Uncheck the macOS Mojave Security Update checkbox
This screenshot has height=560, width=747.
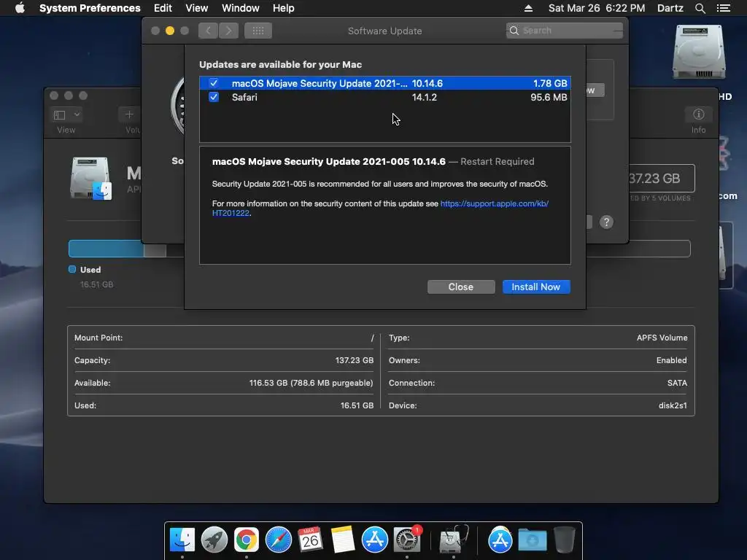point(214,83)
